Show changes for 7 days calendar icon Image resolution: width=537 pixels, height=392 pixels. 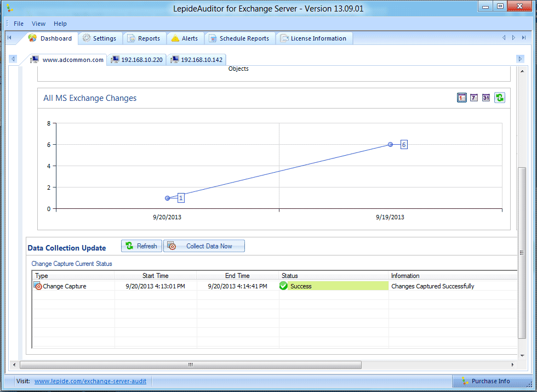(x=474, y=98)
